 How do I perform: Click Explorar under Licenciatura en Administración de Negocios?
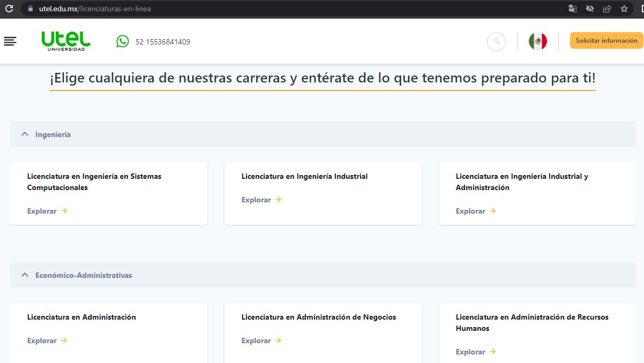[261, 341]
